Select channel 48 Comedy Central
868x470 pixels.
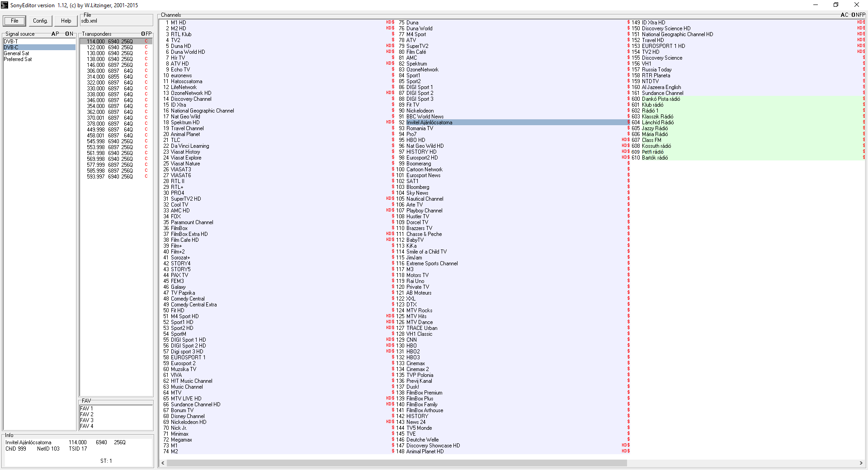point(278,299)
